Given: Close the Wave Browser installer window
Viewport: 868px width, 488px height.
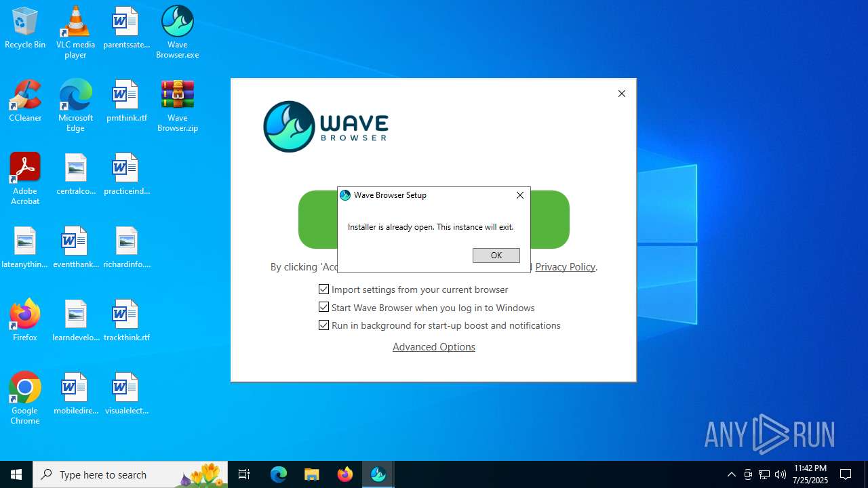Looking at the screenshot, I should click(x=622, y=94).
